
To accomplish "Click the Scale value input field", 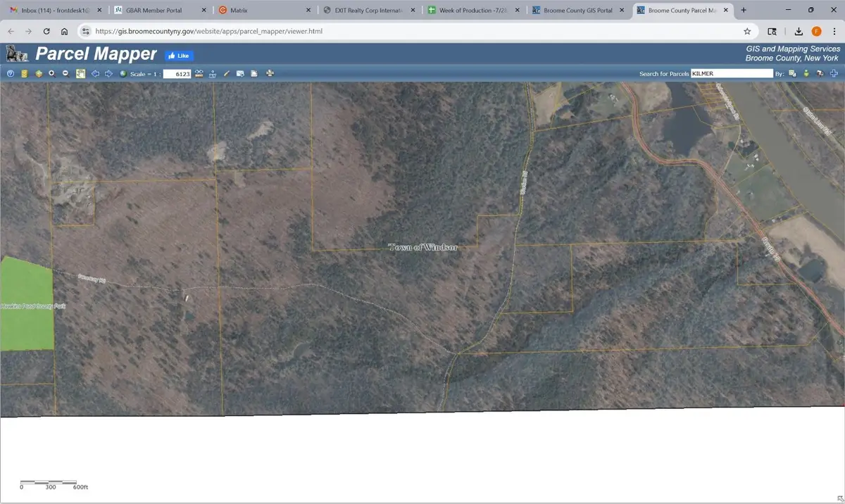I will tap(177, 74).
